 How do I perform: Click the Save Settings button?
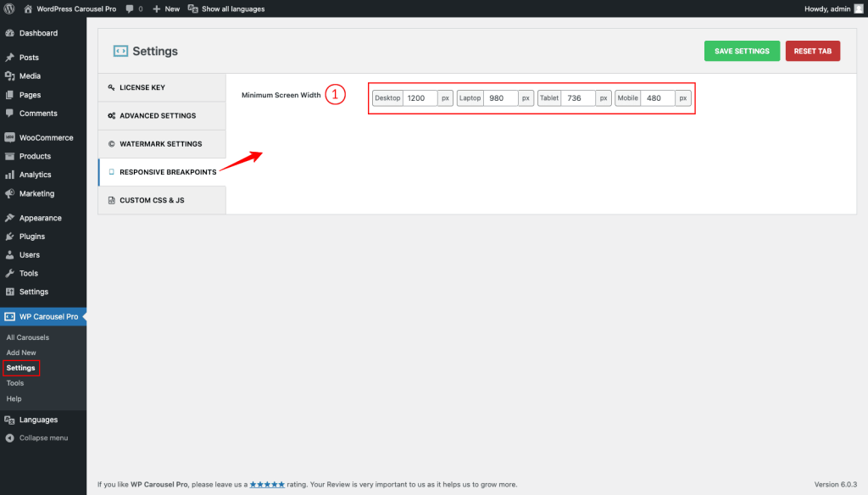pyautogui.click(x=742, y=51)
